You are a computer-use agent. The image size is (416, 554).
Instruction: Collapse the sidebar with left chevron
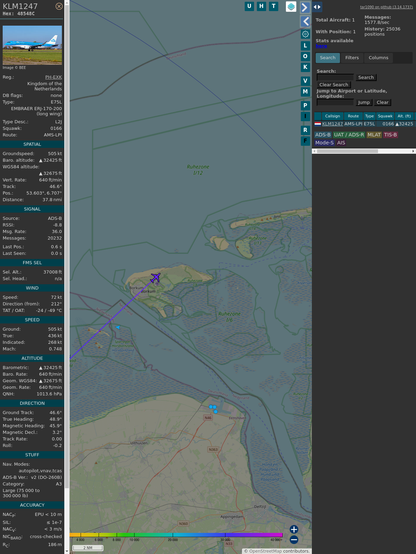coord(305,21)
